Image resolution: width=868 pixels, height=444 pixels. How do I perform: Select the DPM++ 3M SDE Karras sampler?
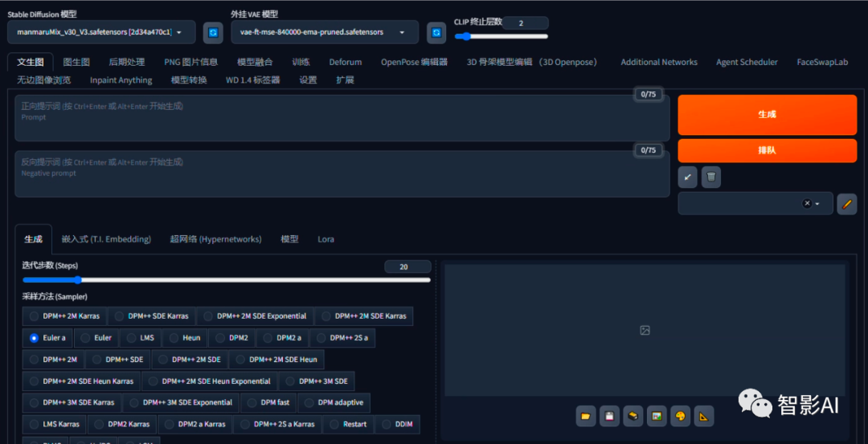72,402
